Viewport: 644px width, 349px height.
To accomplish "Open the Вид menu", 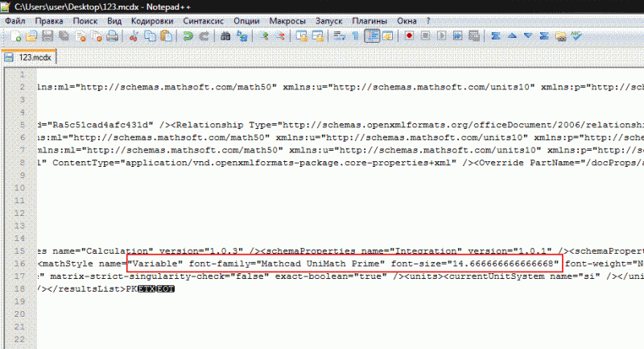I will (x=114, y=21).
